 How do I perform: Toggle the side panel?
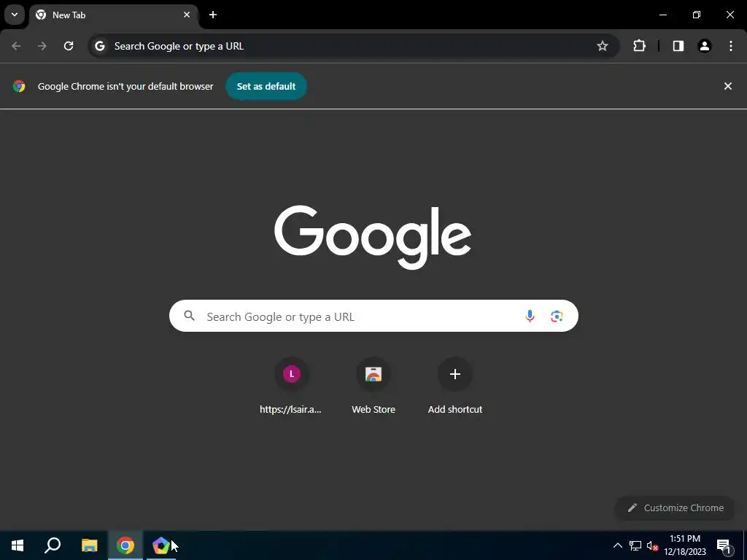(x=678, y=46)
